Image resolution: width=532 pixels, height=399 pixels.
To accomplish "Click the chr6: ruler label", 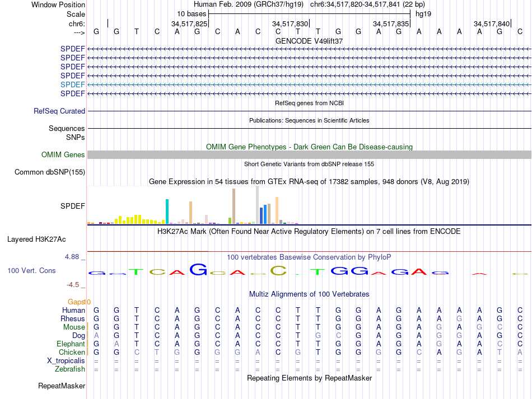I will pyautogui.click(x=77, y=24).
